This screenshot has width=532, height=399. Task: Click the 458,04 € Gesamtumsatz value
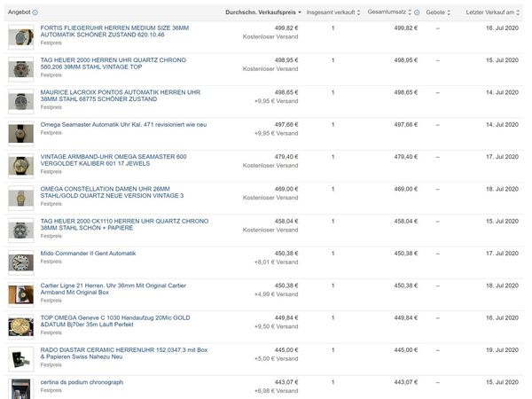tap(406, 222)
